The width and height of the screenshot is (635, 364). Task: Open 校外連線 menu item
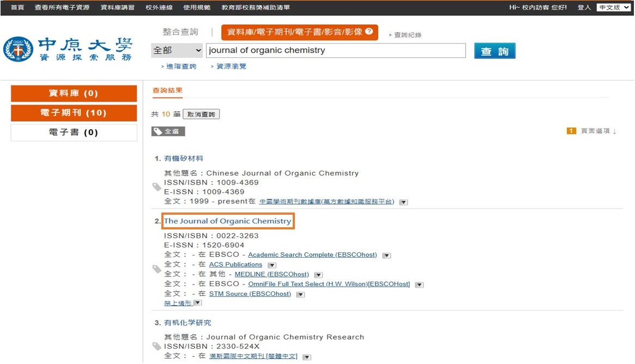(159, 7)
